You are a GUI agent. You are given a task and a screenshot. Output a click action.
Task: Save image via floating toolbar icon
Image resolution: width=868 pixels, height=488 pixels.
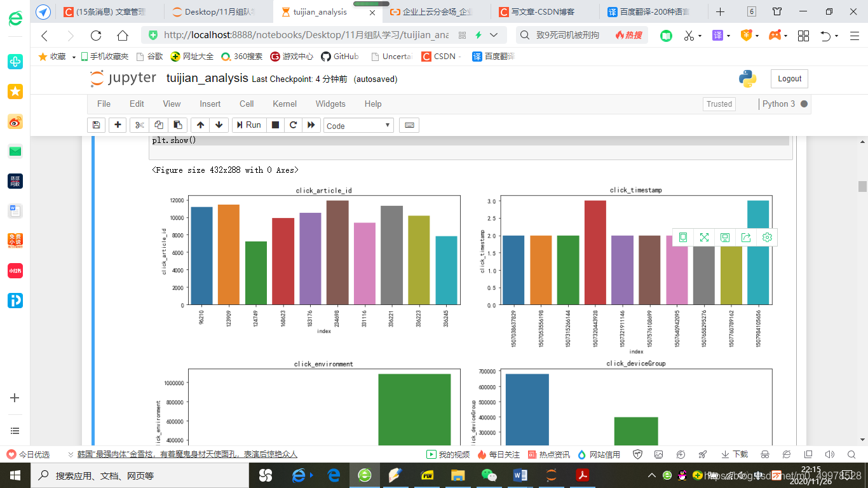coord(725,238)
